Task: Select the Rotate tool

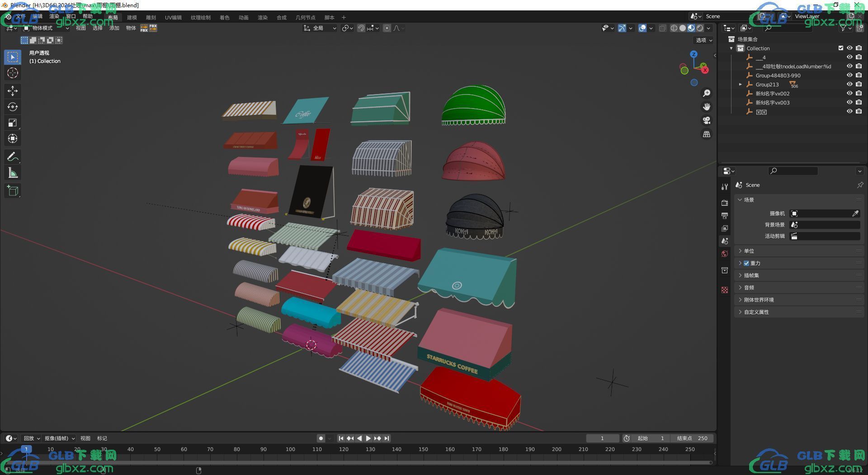Action: (x=13, y=107)
